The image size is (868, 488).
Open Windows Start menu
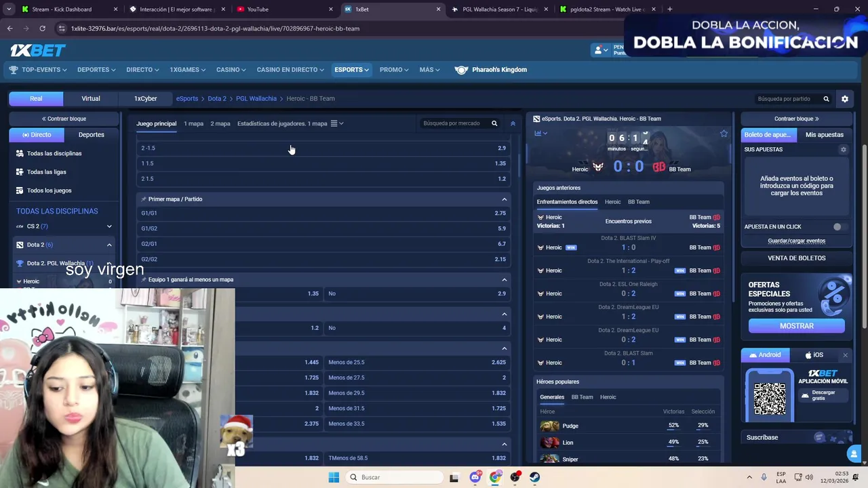pos(334,477)
